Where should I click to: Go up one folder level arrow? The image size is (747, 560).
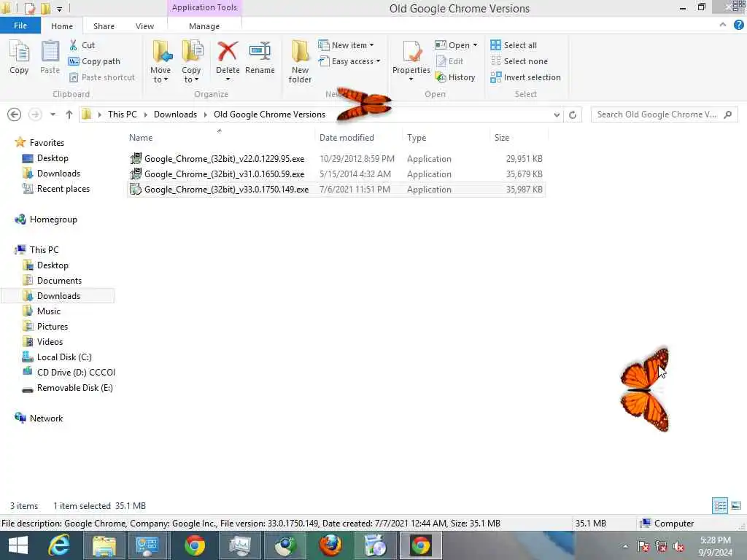point(69,114)
